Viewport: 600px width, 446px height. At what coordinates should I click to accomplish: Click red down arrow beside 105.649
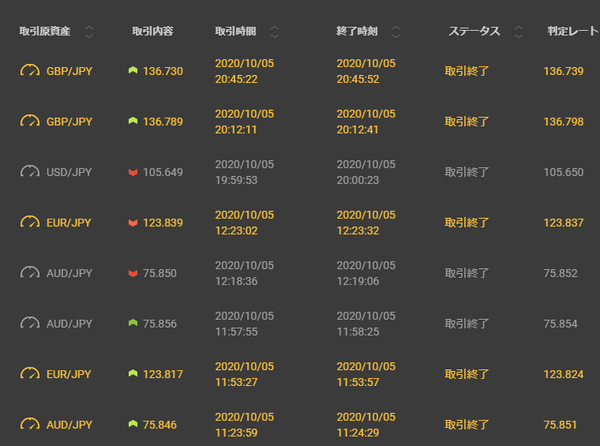tap(133, 173)
